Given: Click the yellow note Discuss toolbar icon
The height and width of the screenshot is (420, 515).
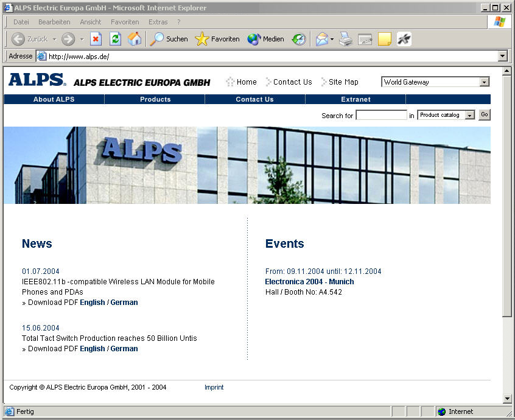Looking at the screenshot, I should click(x=385, y=39).
